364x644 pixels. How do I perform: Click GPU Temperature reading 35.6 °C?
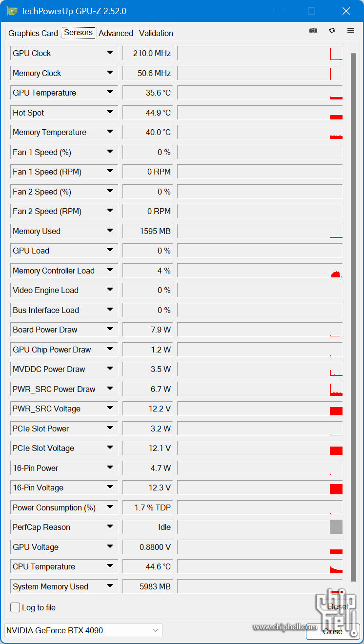[148, 93]
